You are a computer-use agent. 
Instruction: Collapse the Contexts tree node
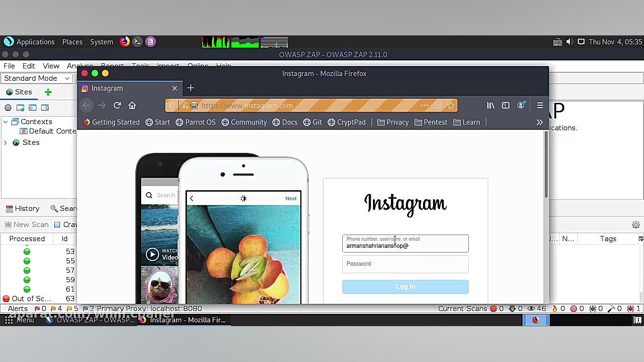6,122
